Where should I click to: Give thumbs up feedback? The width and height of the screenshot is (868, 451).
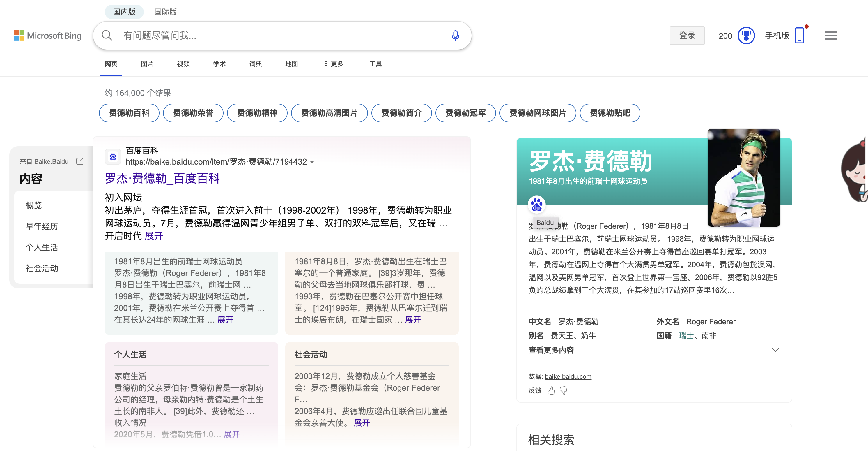click(551, 391)
